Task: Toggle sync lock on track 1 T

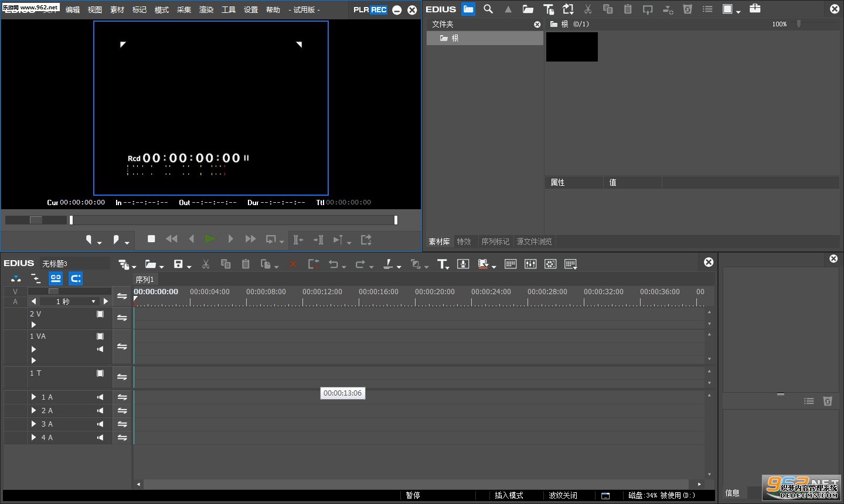Action: (122, 377)
